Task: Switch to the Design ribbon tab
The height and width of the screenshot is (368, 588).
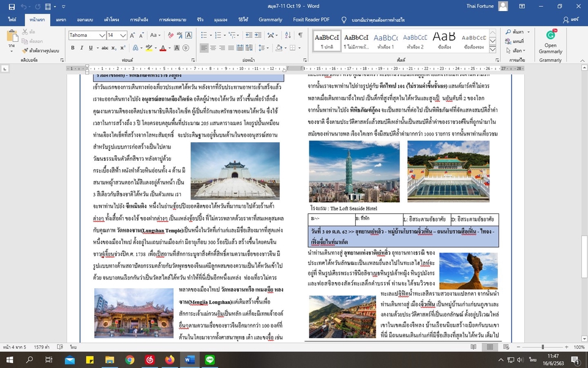Action: point(85,20)
